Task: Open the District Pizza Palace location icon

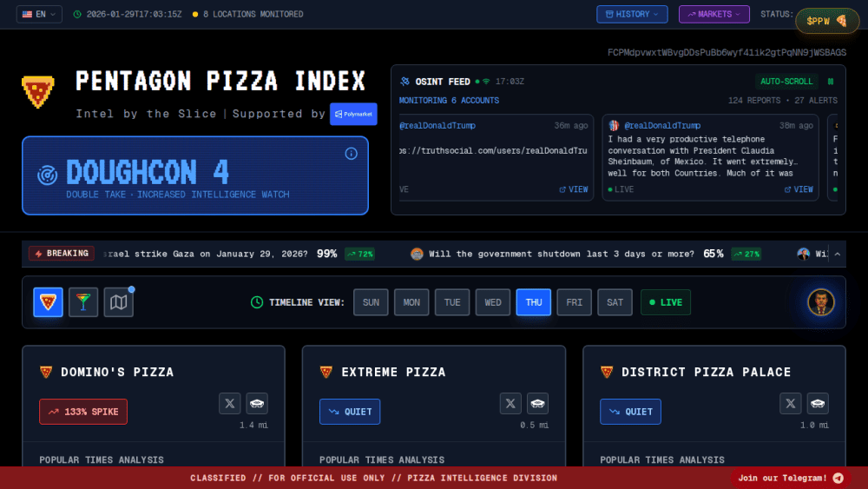Action: (x=818, y=403)
